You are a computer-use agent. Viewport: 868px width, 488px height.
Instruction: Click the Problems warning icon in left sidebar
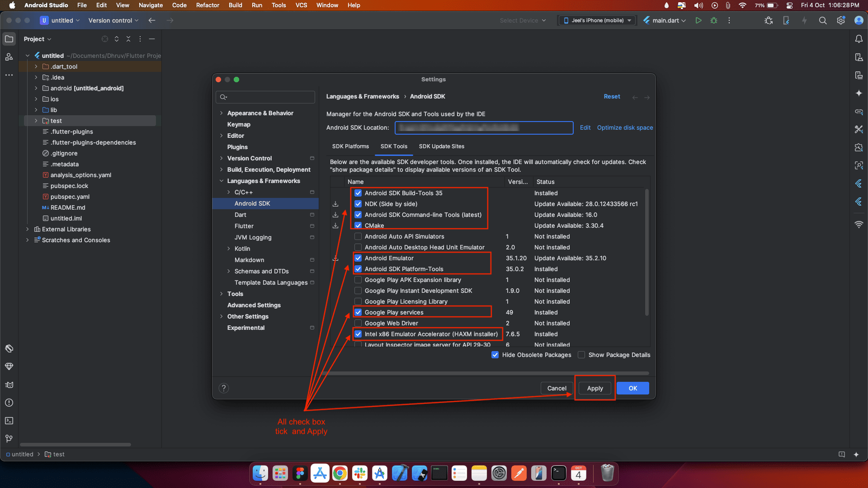tap(9, 403)
